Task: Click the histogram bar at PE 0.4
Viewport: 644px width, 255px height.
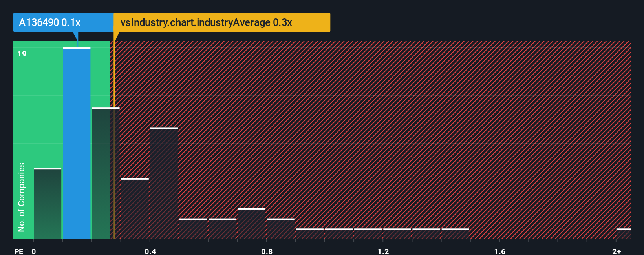Action: point(164,183)
